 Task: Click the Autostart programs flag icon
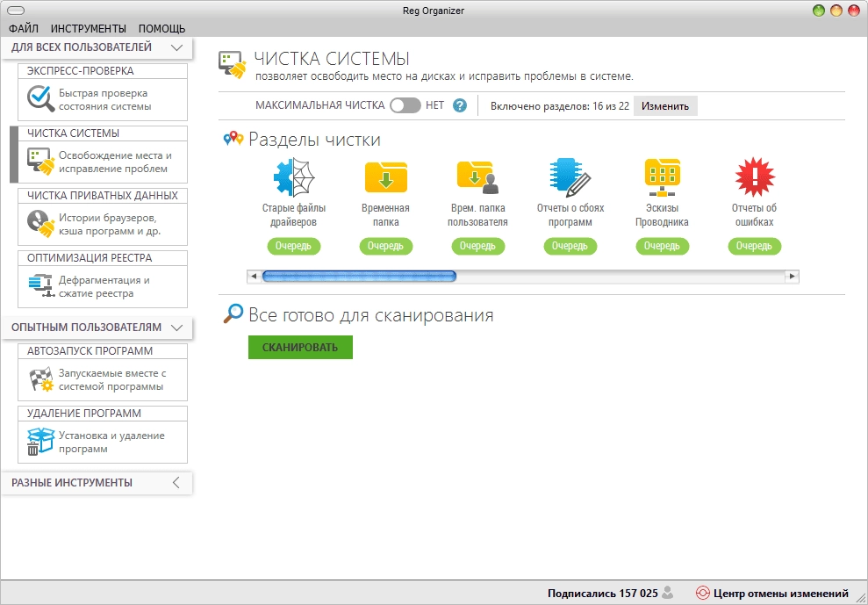click(x=41, y=379)
